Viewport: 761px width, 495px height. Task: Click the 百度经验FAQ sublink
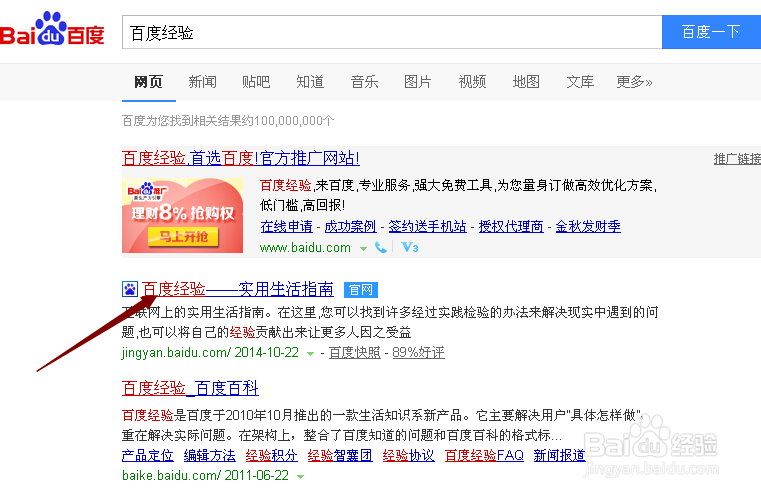coord(484,455)
